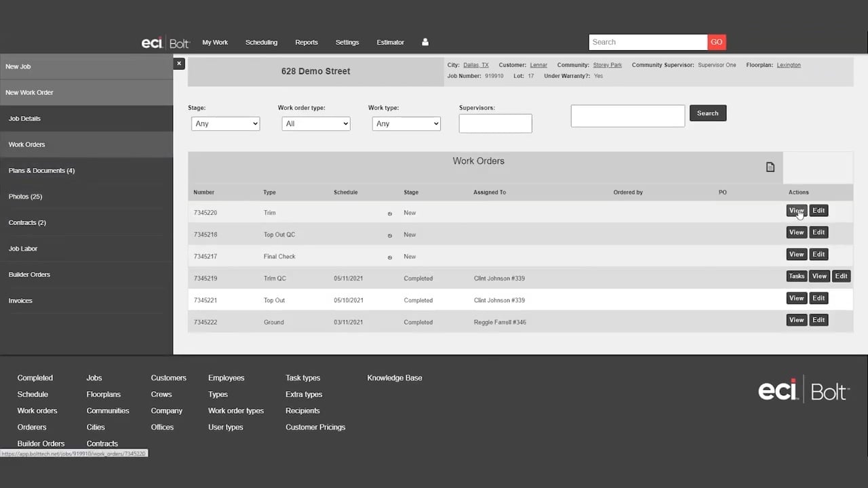
Task: Click the Supervisors input field
Action: coord(495,123)
